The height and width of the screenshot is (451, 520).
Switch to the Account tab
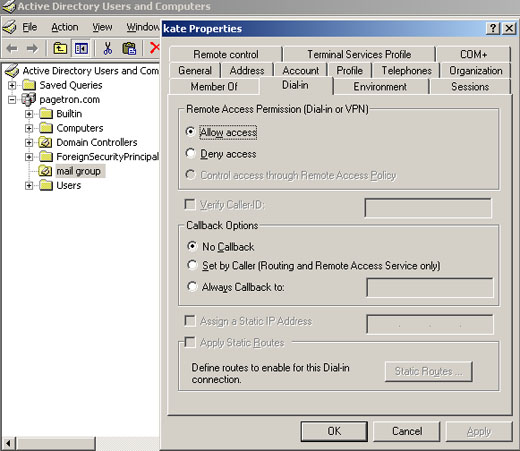pyautogui.click(x=301, y=71)
